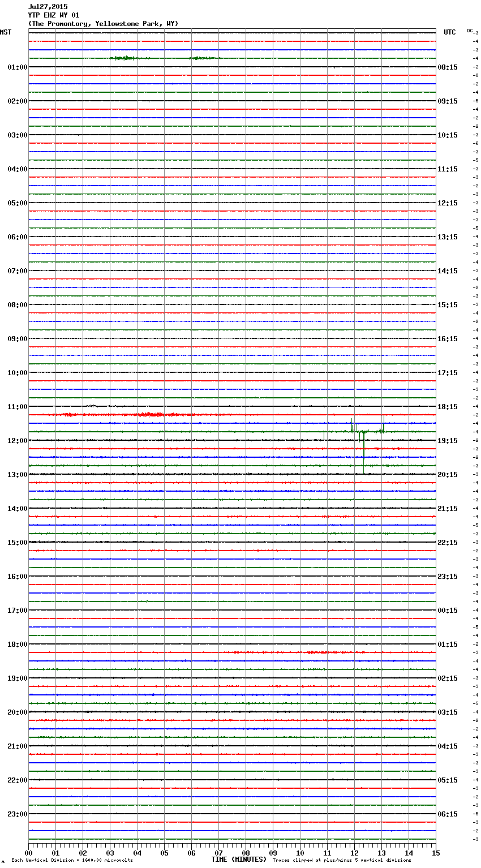Click the 20:15 UTC time label

[448, 475]
